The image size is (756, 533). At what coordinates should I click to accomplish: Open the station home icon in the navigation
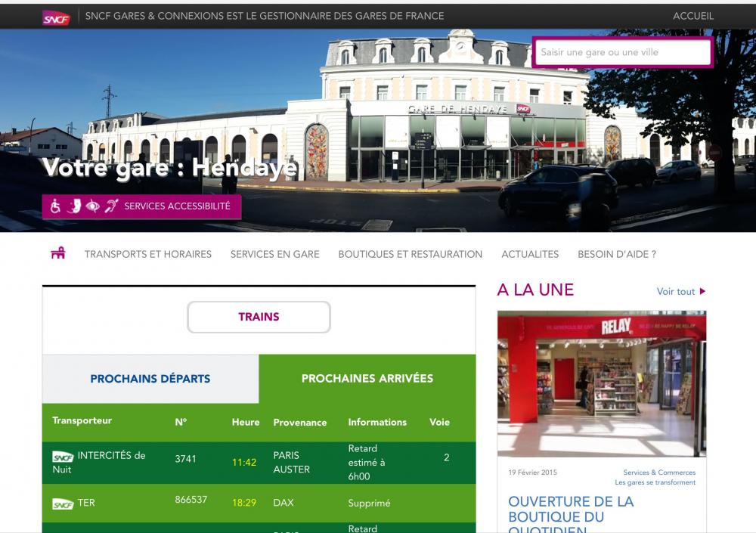pos(58,253)
